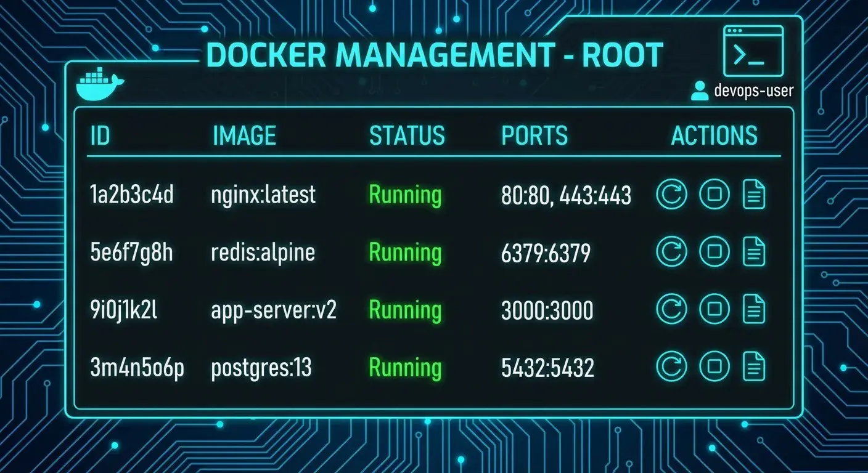Toggle the Running status of redis:alpine
This screenshot has width=868, height=473.
(x=405, y=252)
